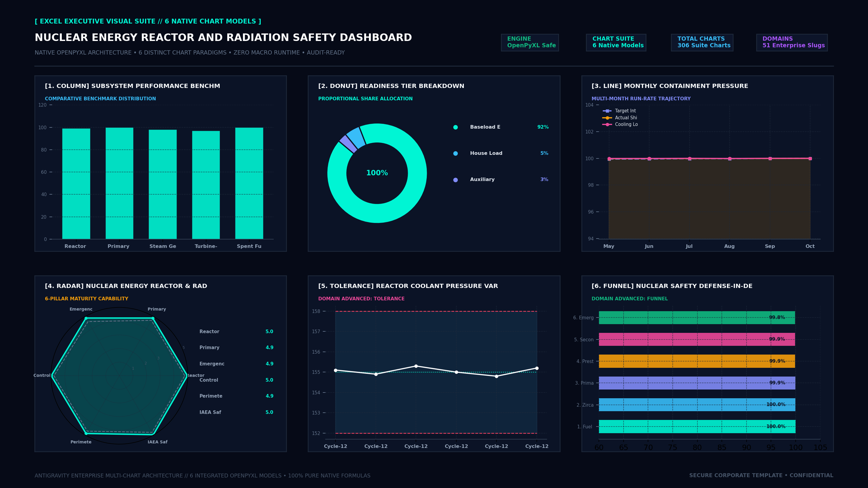The height and width of the screenshot is (488, 868).
Task: Click the Reactor 5.0 radar legend row
Action: (236, 332)
